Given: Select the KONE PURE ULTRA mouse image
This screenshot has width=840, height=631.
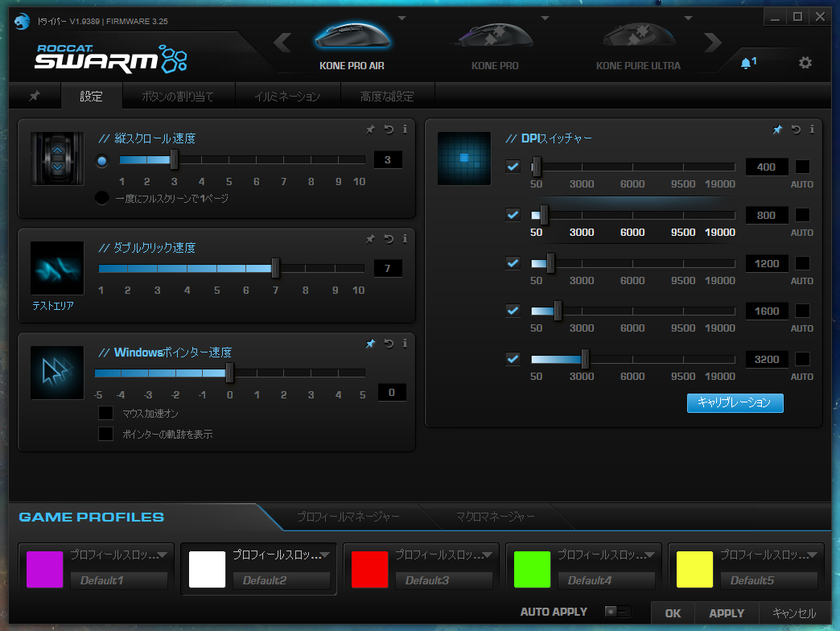Looking at the screenshot, I should coord(639,35).
